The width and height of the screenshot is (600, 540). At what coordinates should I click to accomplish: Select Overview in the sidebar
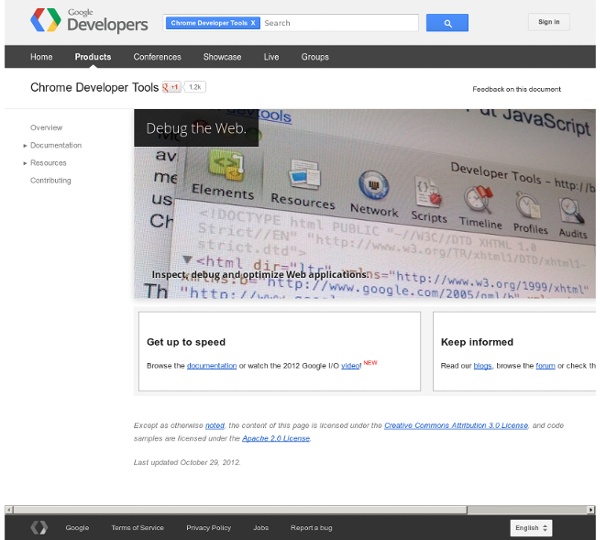coord(46,127)
